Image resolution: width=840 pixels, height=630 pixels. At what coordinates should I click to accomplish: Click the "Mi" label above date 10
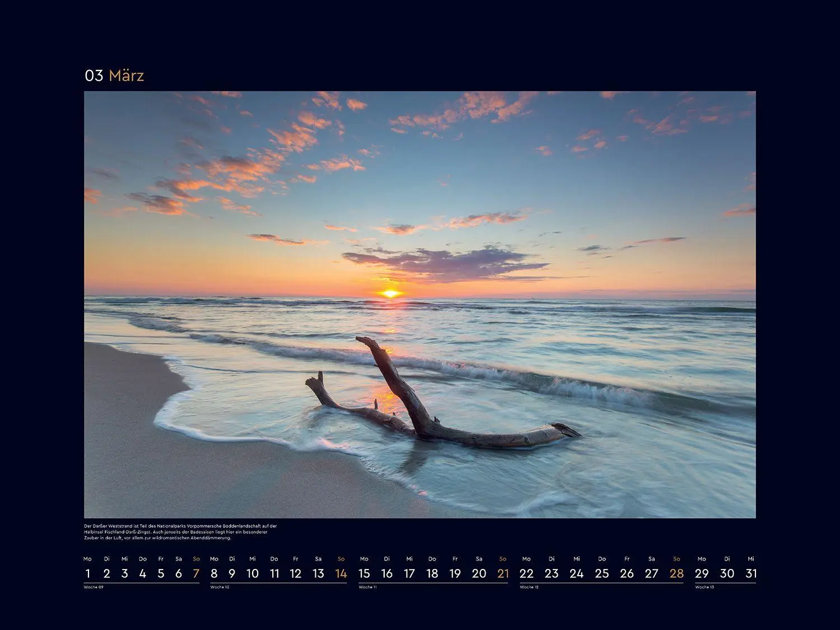(x=253, y=559)
